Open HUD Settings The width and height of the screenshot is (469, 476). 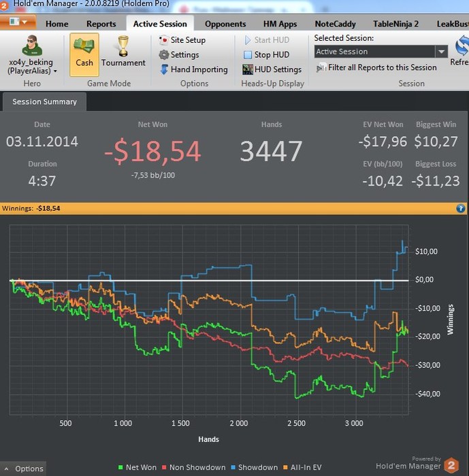pos(272,69)
